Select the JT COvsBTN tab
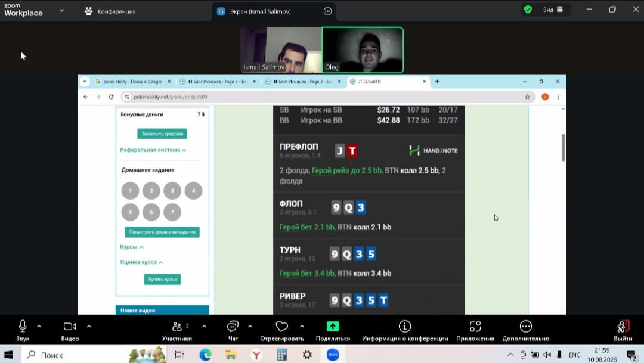 click(388, 82)
